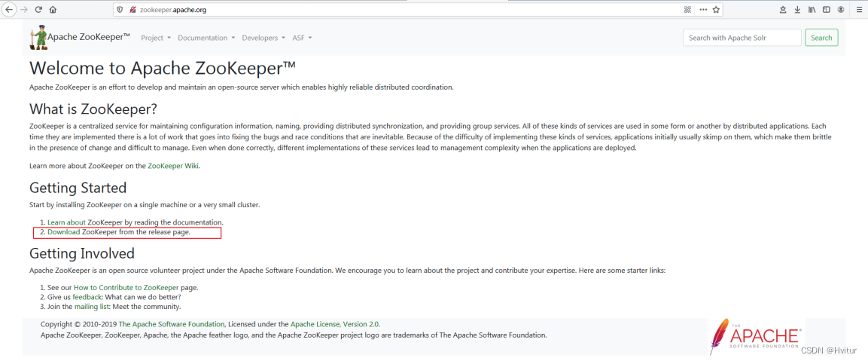The height and width of the screenshot is (361, 868).
Task: Expand the Documentation dropdown menu
Action: [206, 38]
